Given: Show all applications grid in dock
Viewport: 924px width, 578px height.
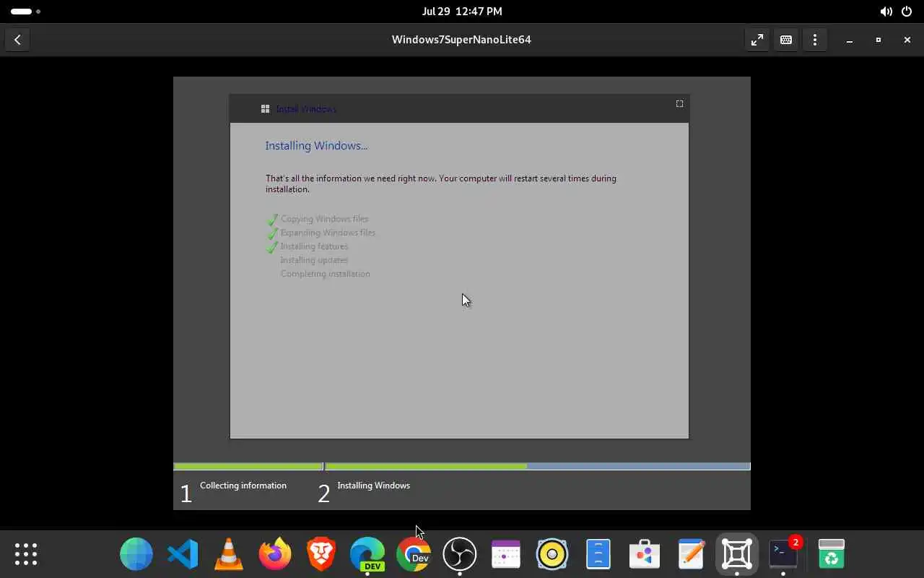Looking at the screenshot, I should click(26, 554).
